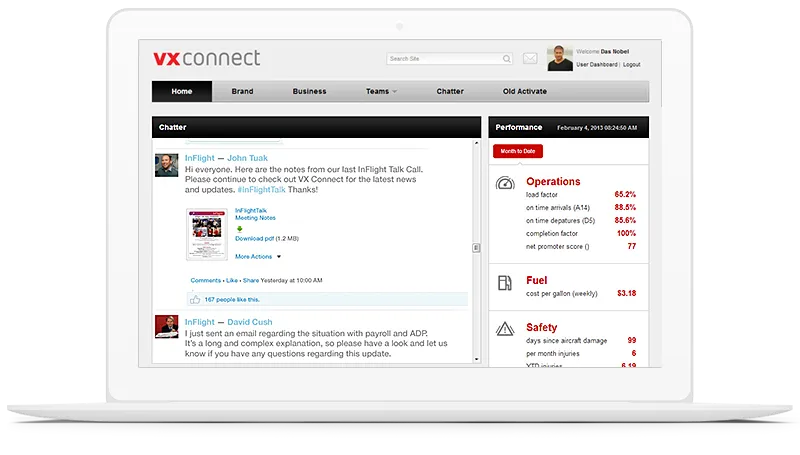Click the Performance panel timestamp
This screenshot has height=455, width=800.
(597, 128)
